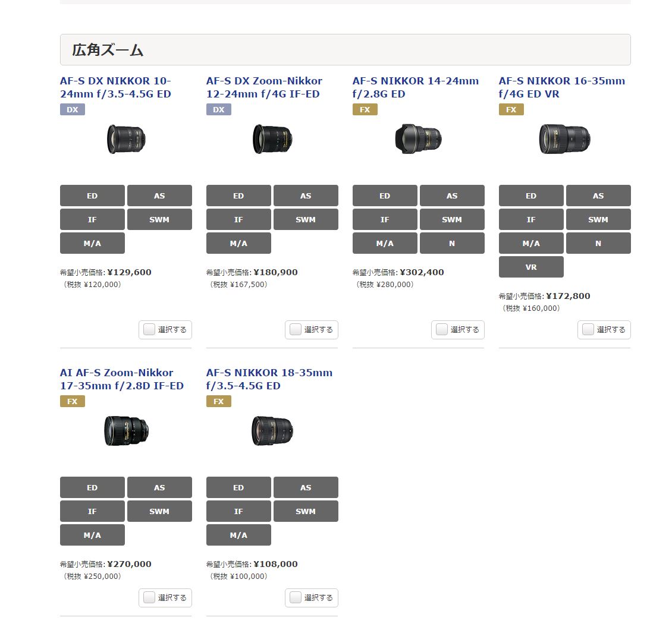Image resolution: width=672 pixels, height=630 pixels.
Task: Click the IF badge under the 10-24mm DX lens
Action: click(x=92, y=220)
